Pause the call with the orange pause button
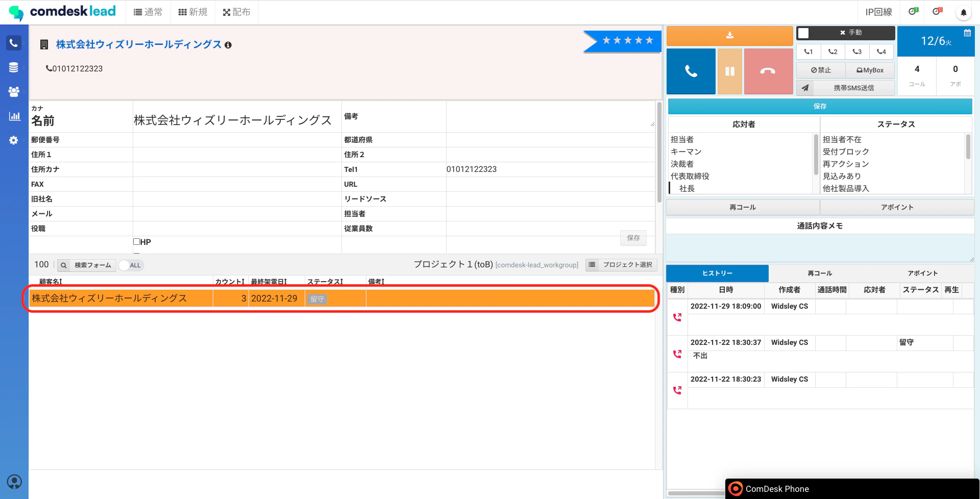This screenshot has width=980, height=499. (x=730, y=71)
